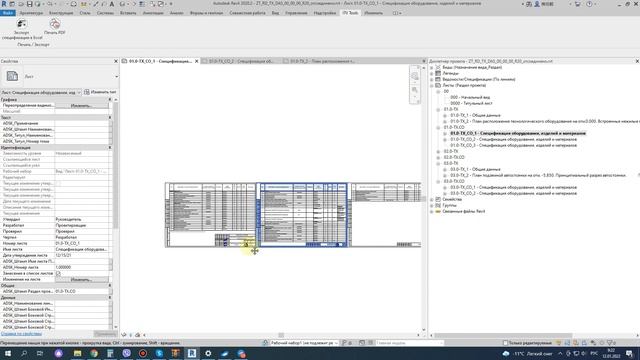Click the weather cloud icon in taskbar
The height and width of the screenshot is (360, 640).
coord(506,353)
